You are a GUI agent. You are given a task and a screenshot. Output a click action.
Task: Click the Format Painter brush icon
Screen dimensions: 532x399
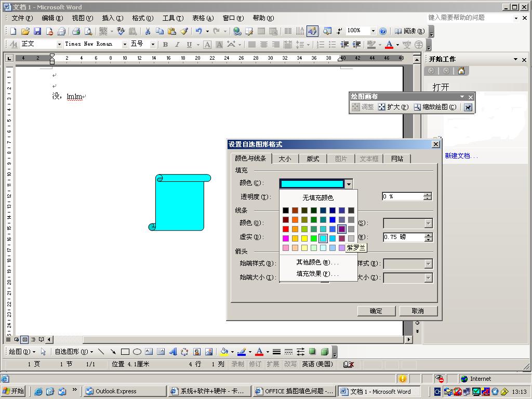click(x=184, y=31)
